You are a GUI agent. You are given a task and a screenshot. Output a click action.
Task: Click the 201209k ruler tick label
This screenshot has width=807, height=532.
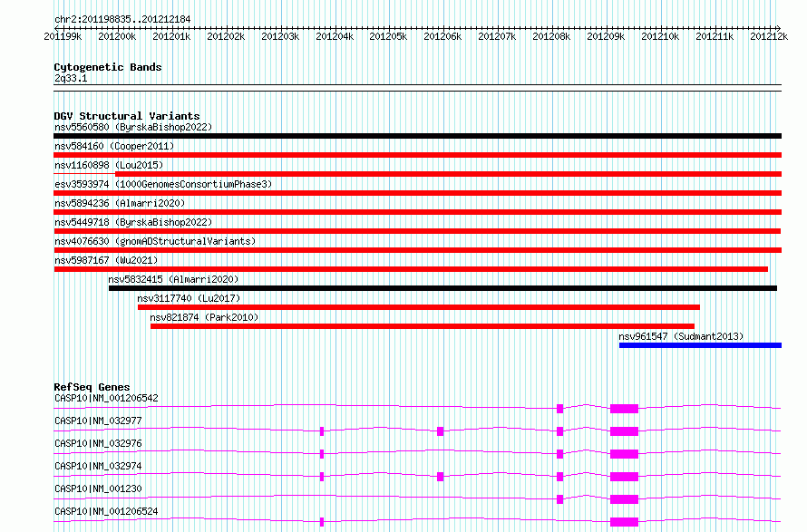click(x=606, y=36)
